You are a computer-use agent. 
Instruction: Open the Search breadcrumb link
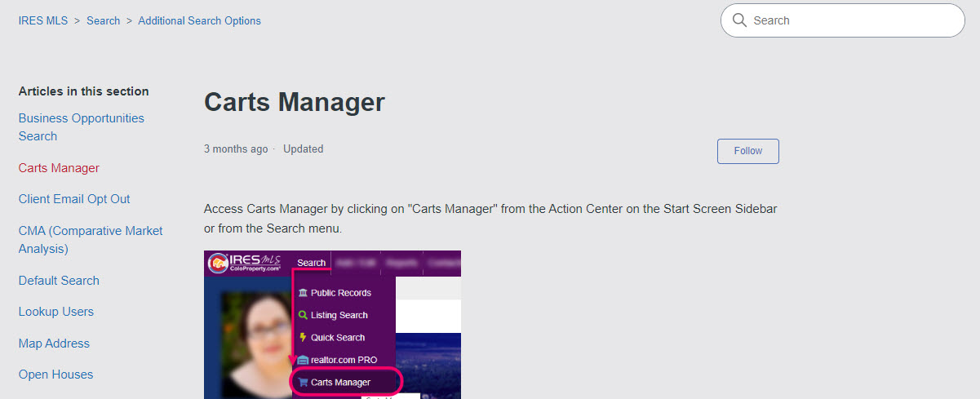tap(103, 20)
